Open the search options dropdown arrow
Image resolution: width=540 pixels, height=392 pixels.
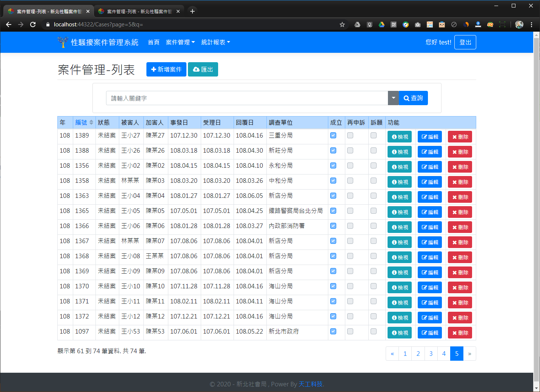[x=393, y=98]
